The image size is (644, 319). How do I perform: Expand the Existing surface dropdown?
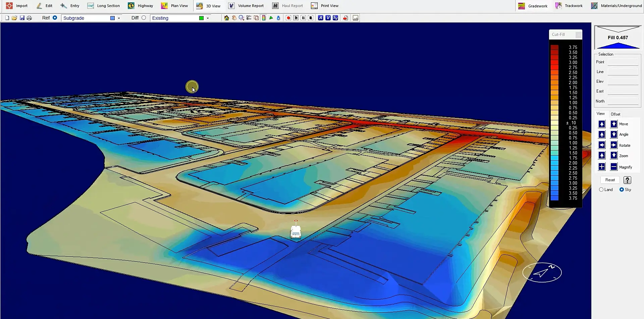coord(208,18)
